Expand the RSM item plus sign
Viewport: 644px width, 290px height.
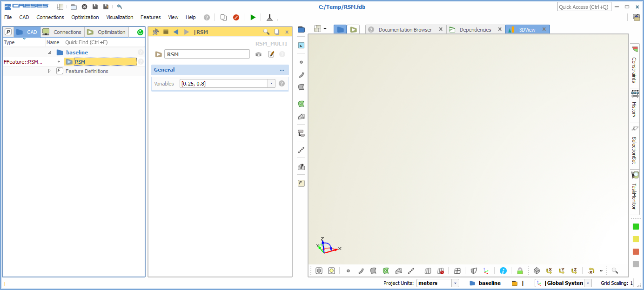[59, 62]
